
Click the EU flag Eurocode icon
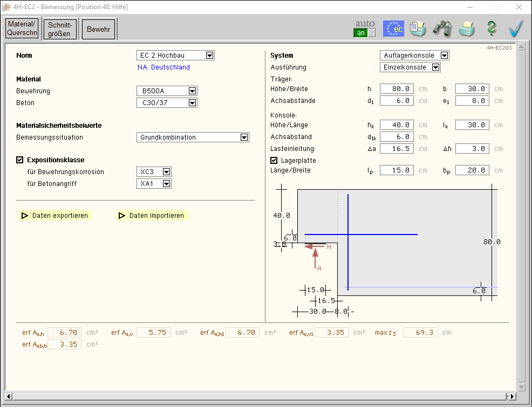(393, 29)
